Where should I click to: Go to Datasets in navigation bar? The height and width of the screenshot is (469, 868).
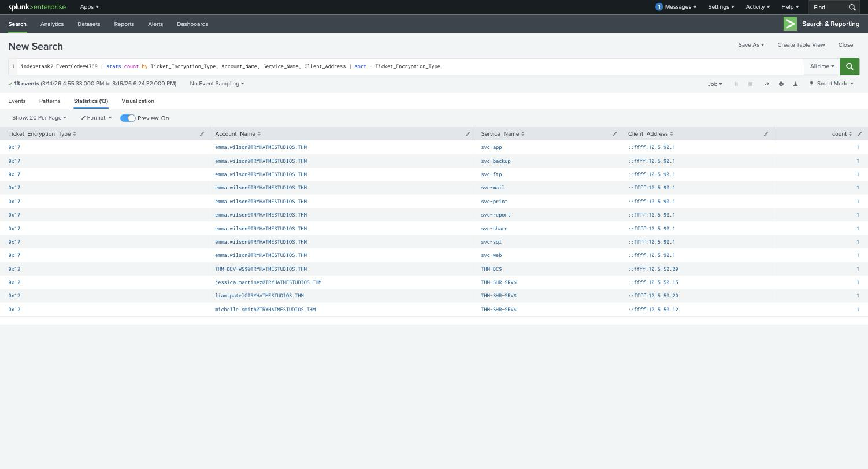(x=88, y=24)
